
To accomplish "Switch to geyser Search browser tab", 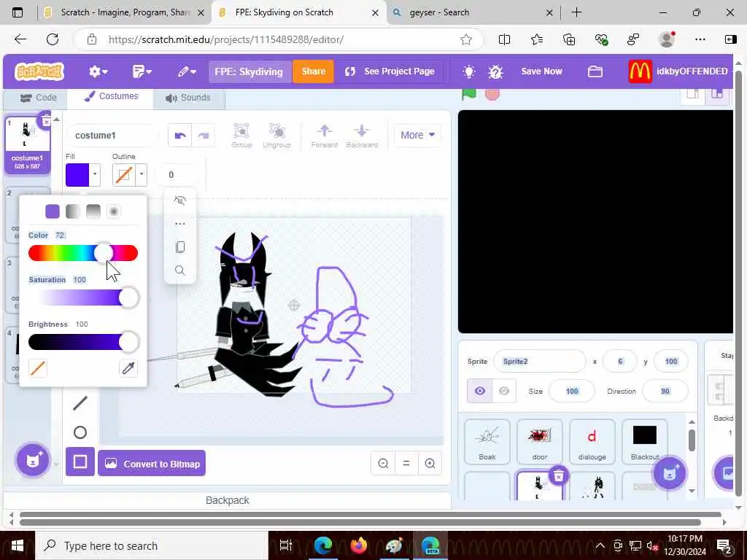I will point(473,13).
